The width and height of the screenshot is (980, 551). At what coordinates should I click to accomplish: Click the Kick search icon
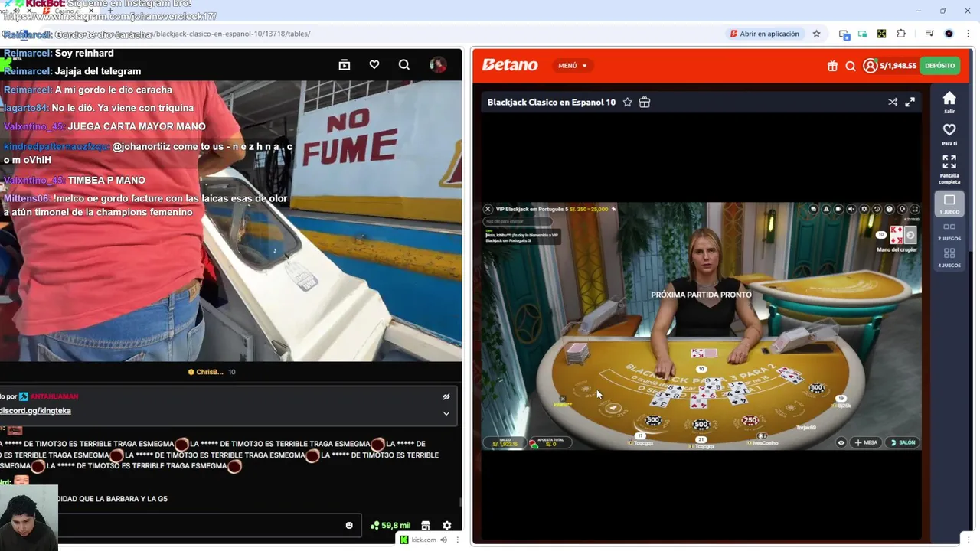click(404, 65)
